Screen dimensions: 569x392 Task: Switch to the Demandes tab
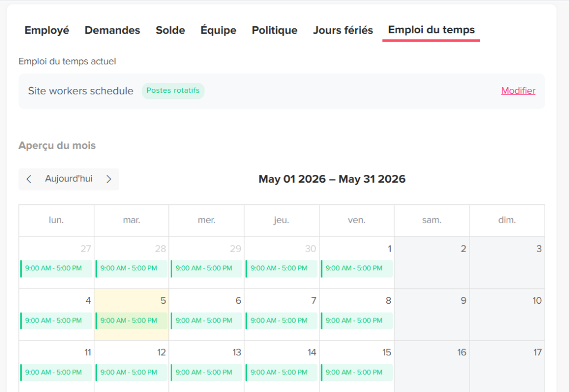[x=112, y=30]
